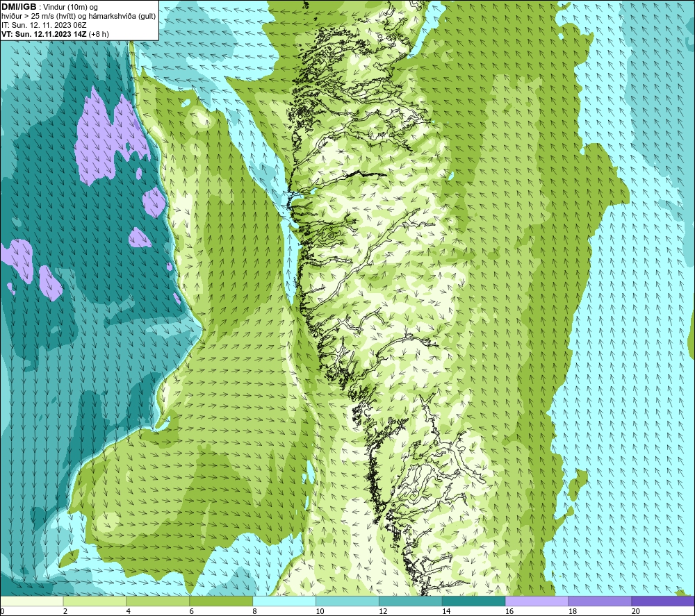Click the 20+ m/s dark purple swatch
695x616 pixels.
[663, 601]
